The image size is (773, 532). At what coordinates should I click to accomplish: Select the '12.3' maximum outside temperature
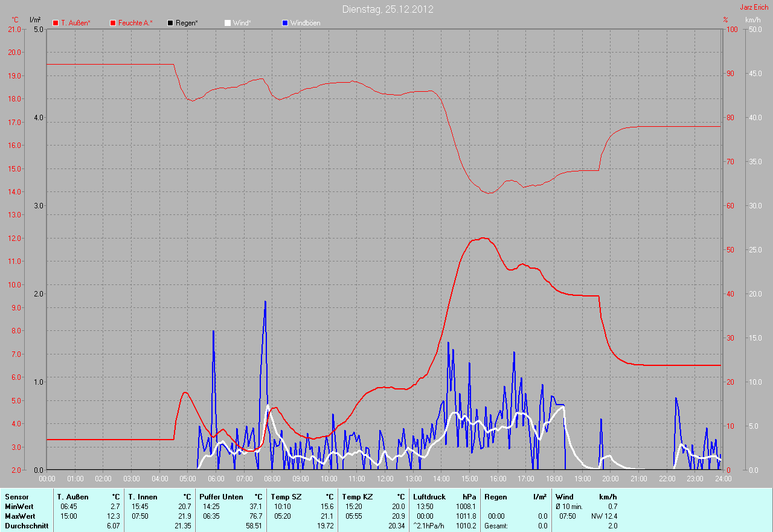coord(114,516)
